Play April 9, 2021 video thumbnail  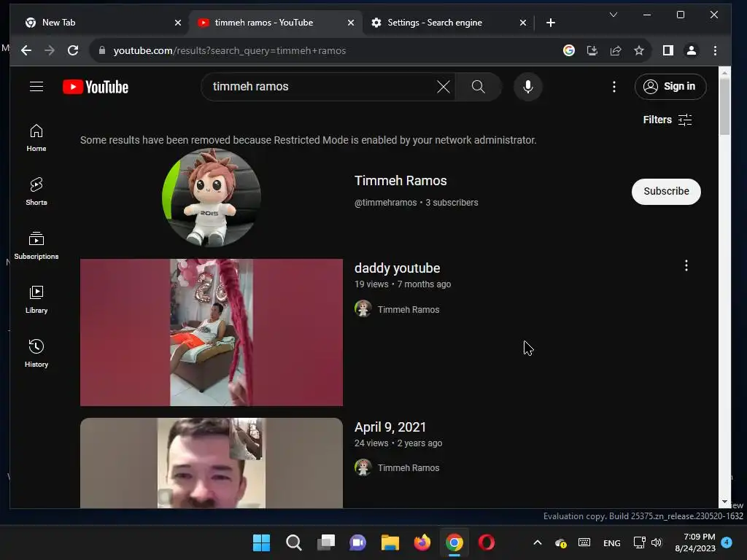[211, 463]
